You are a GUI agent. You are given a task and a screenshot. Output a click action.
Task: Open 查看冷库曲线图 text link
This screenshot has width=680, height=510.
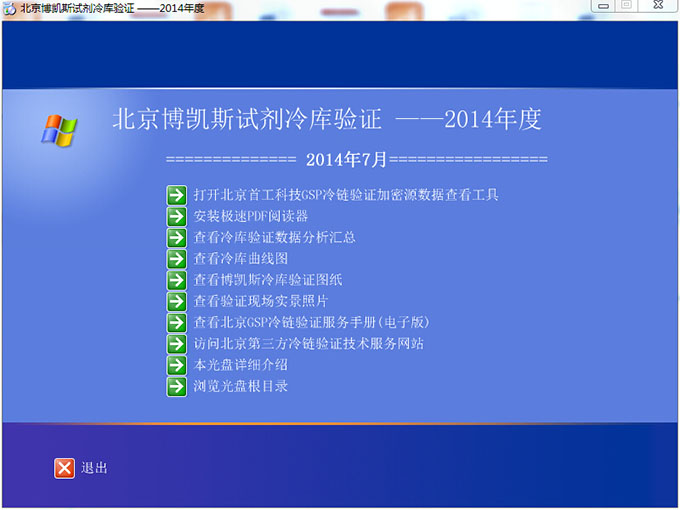[x=240, y=258]
